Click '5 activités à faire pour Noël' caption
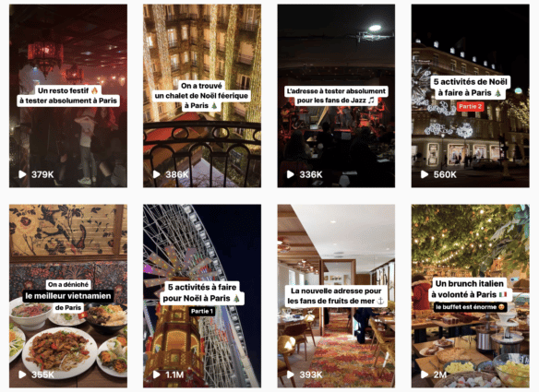Viewport: 539px width, 392px height. click(202, 292)
